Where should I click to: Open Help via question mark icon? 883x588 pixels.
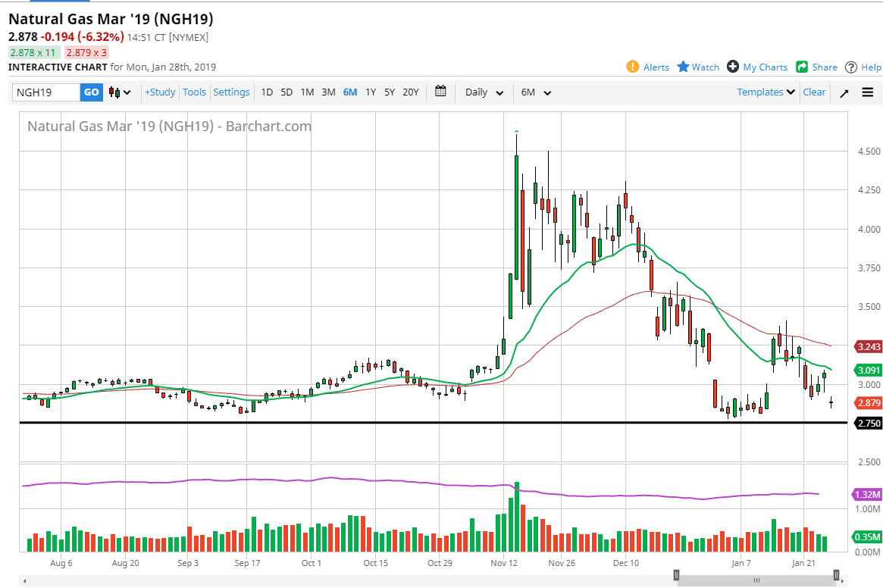pyautogui.click(x=851, y=67)
